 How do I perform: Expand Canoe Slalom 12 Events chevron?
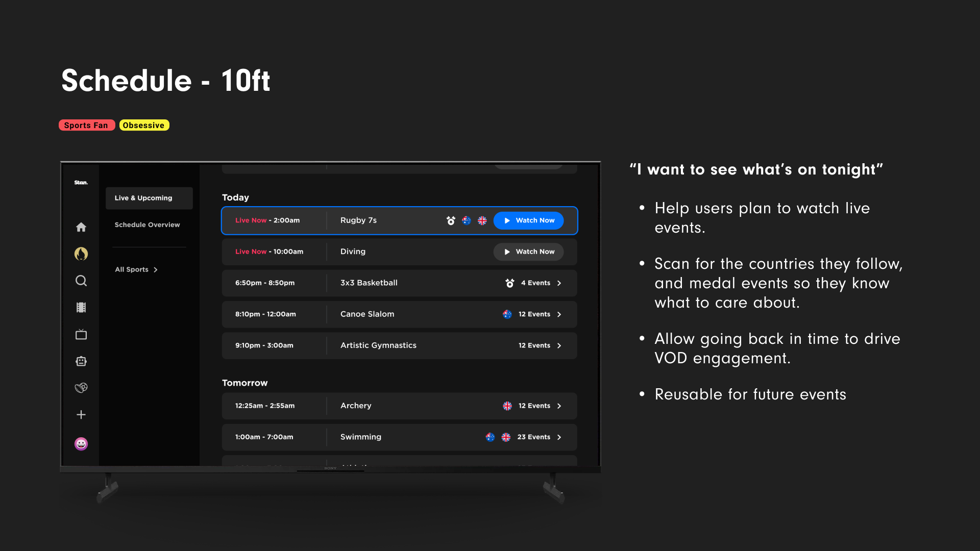pyautogui.click(x=559, y=314)
